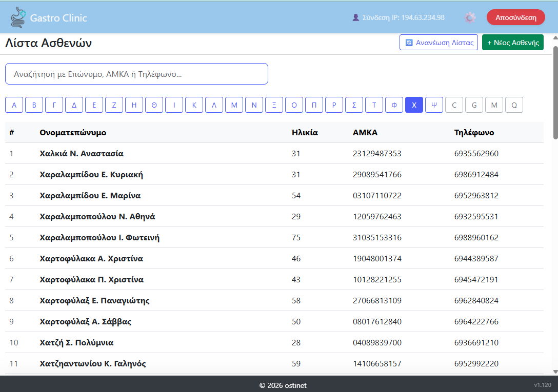Click the Τηλέφωνο column header
Image resolution: width=558 pixels, height=392 pixels.
[474, 133]
